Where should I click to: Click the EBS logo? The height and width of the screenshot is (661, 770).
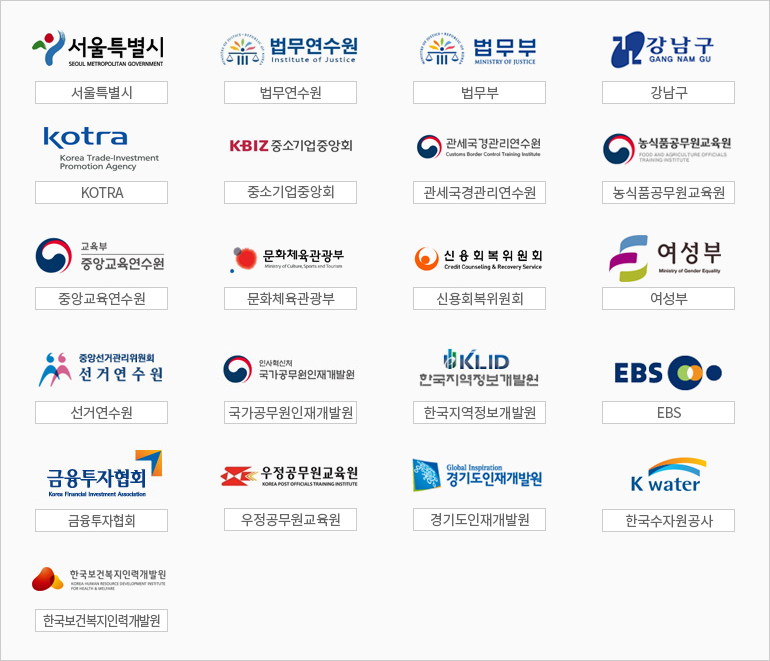point(668,373)
